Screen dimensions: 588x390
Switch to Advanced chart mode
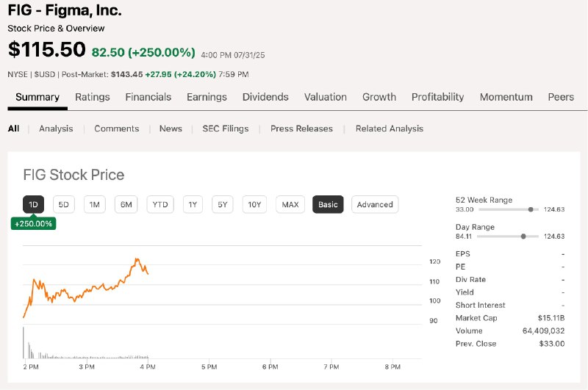point(375,205)
